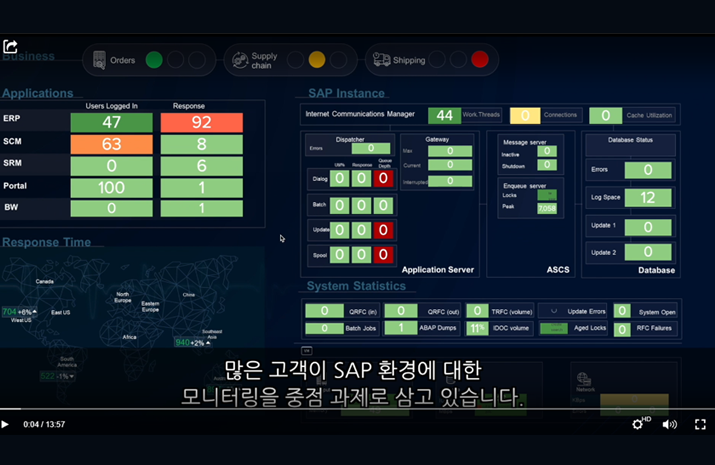Click the IDOC volume 11% tile

coord(477,328)
